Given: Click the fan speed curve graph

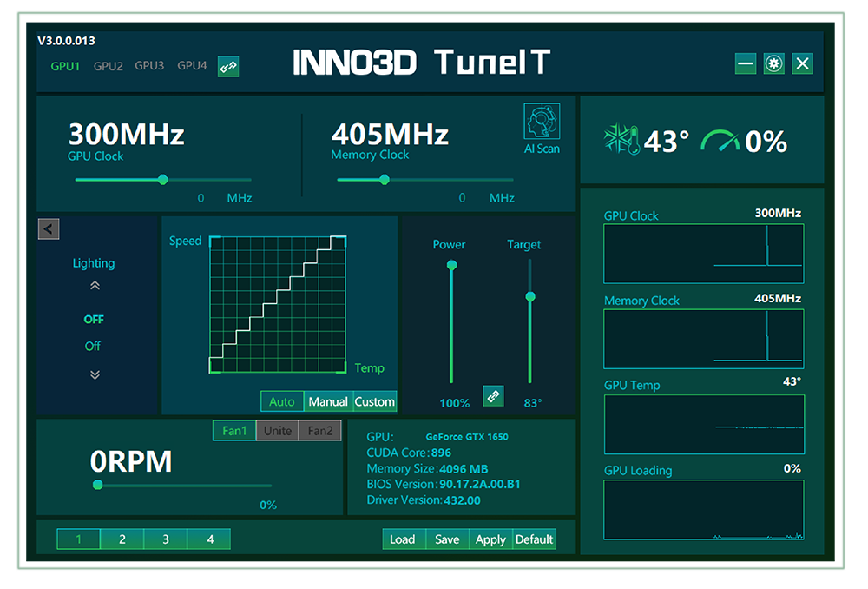Looking at the screenshot, I should [278, 304].
